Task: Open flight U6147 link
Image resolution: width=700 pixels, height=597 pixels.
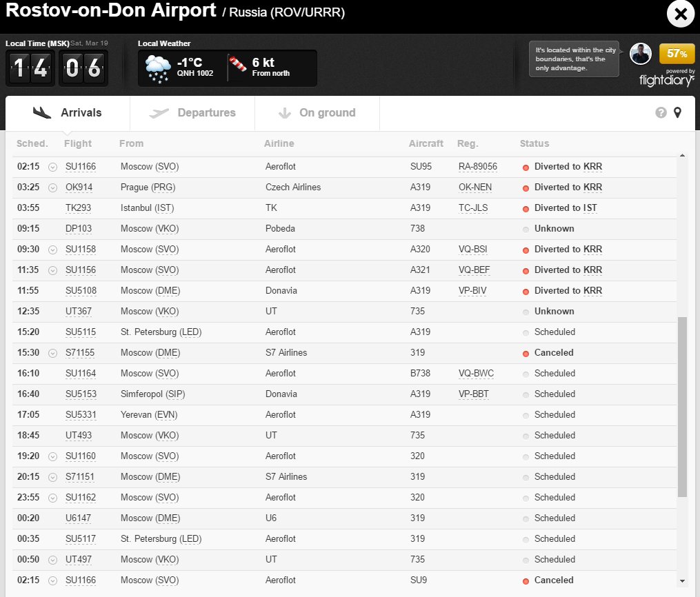Action: click(x=78, y=518)
